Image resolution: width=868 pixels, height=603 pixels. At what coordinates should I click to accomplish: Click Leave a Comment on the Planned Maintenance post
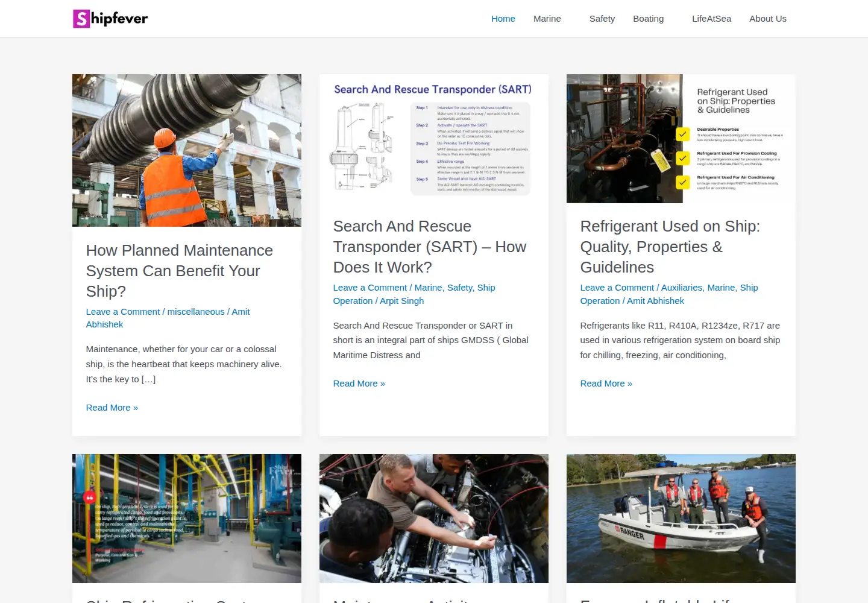point(123,312)
